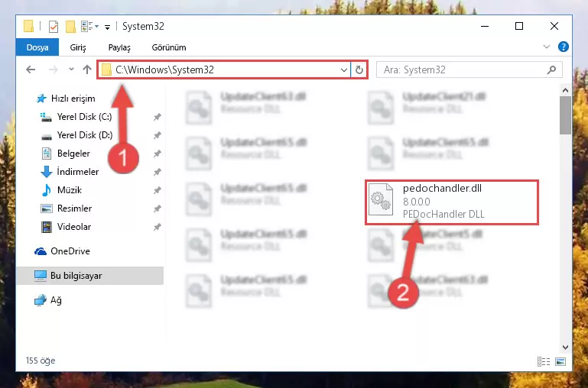
Task: Click the folder icon in title bar
Action: click(28, 26)
